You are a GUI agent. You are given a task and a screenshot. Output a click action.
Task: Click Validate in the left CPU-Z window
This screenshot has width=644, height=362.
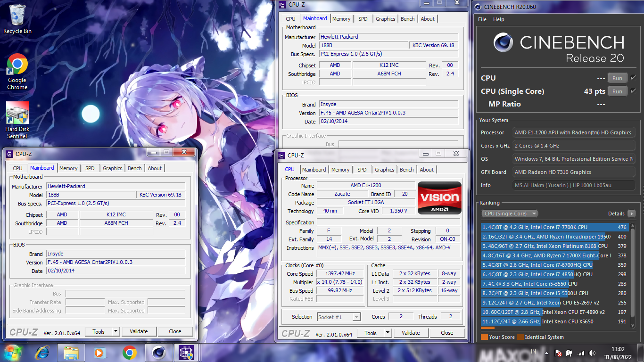click(139, 331)
